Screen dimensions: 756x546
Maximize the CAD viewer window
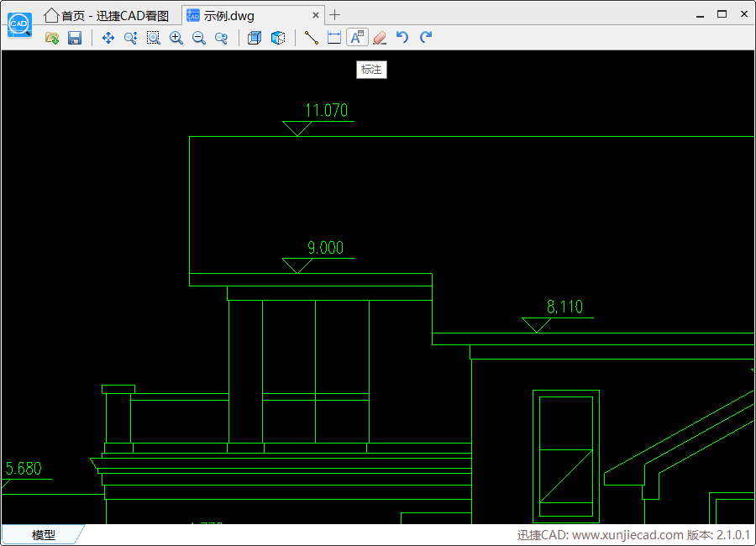(x=722, y=14)
